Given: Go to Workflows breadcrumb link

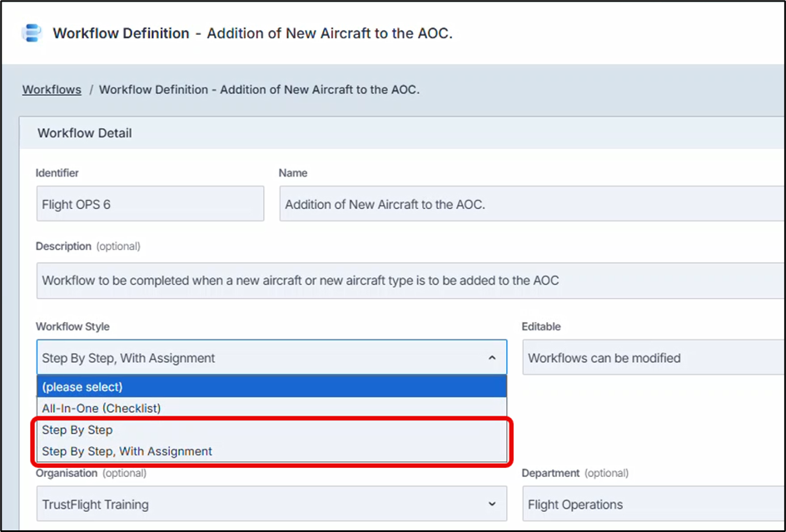Looking at the screenshot, I should [52, 89].
